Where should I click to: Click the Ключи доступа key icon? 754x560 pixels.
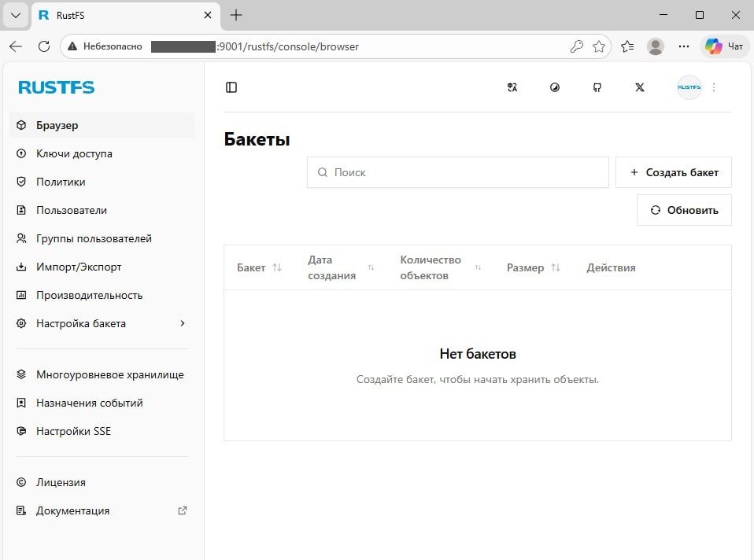[21, 153]
